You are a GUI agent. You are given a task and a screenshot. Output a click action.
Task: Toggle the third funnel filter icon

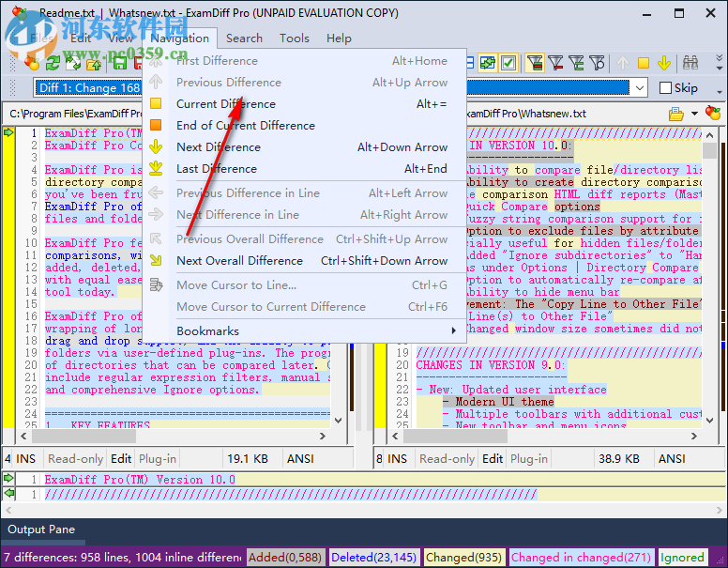click(576, 63)
